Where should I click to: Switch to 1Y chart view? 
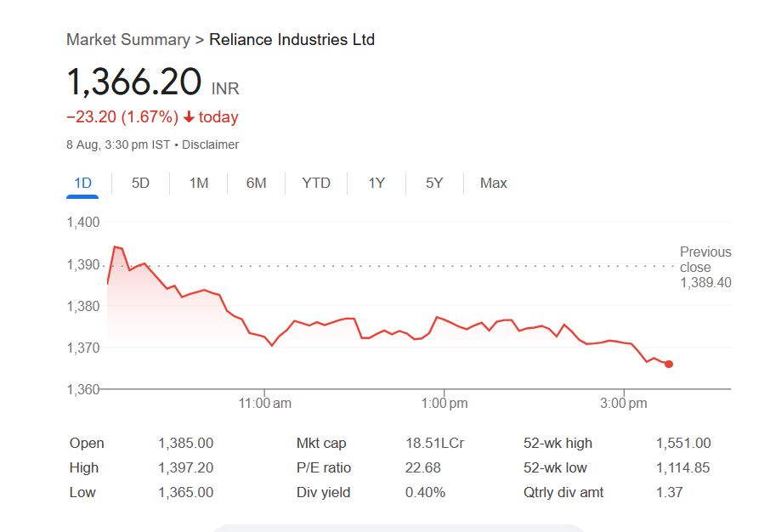click(377, 183)
